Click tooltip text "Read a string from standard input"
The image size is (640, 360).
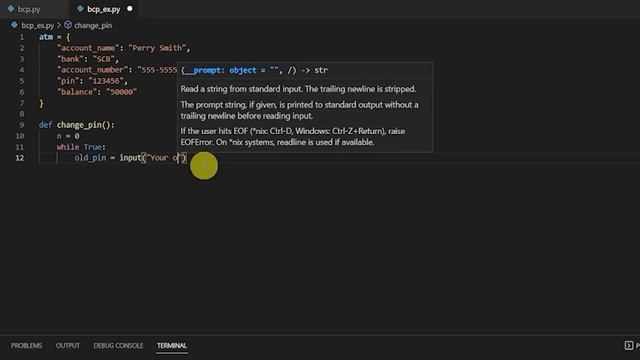point(241,89)
